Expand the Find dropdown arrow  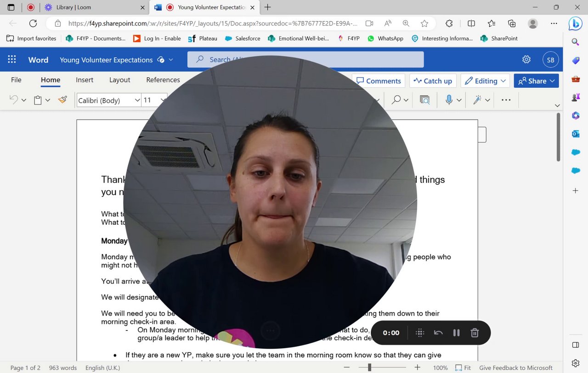(x=406, y=100)
